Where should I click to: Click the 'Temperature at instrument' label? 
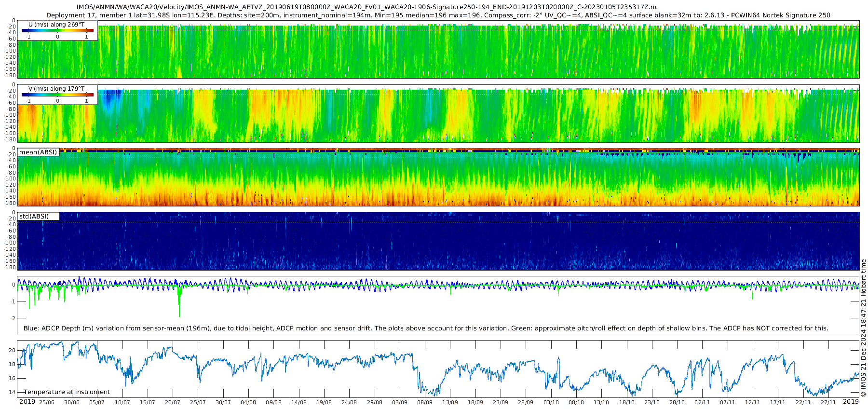[67, 392]
